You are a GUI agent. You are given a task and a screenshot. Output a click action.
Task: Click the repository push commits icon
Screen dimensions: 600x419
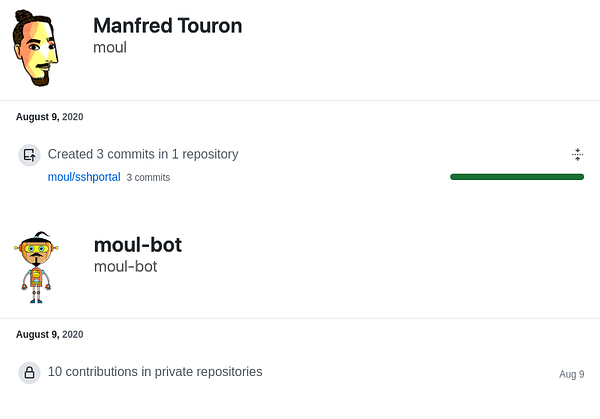pos(29,155)
